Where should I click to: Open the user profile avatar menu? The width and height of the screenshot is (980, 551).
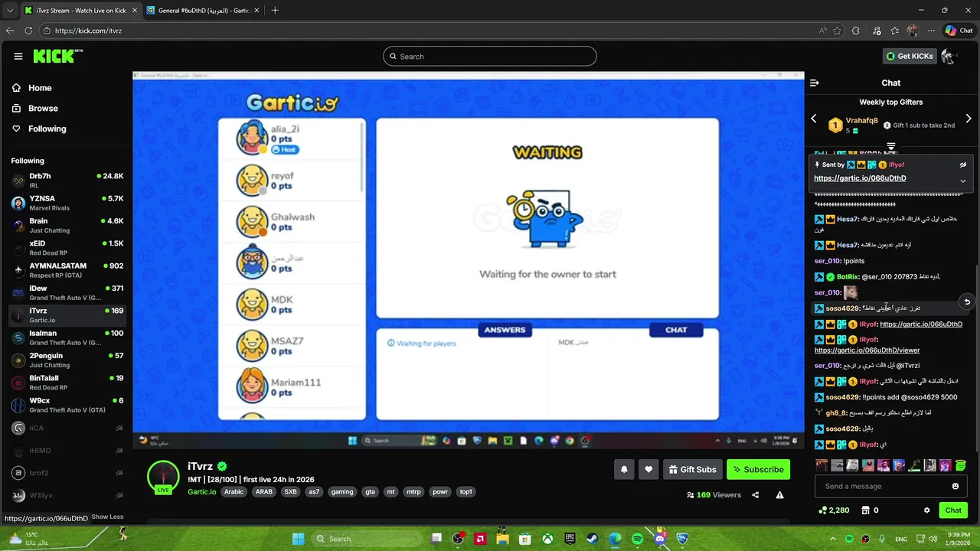tap(949, 56)
